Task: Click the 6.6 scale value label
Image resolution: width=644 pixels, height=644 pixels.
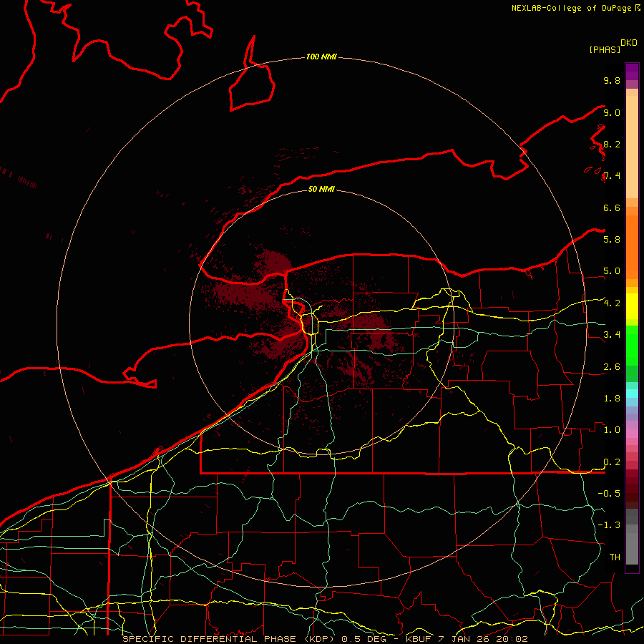Action: (612, 208)
